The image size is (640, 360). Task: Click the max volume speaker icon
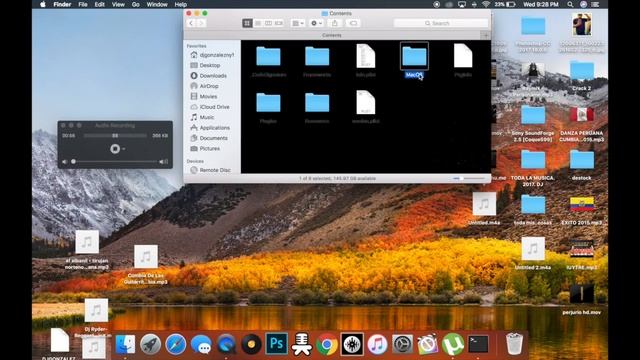click(x=164, y=162)
